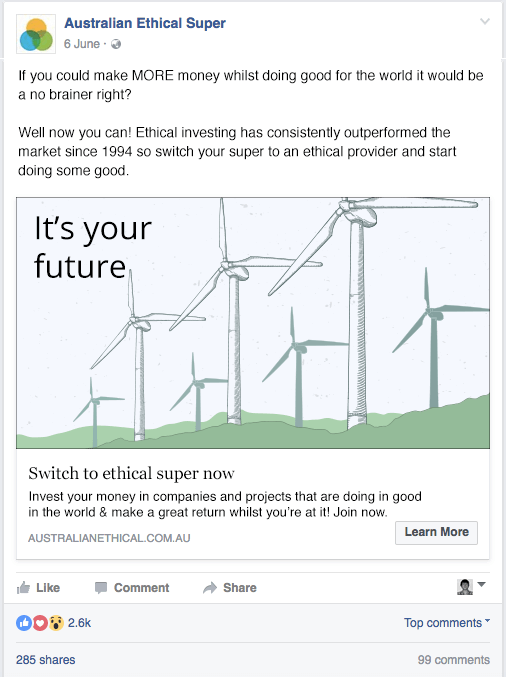This screenshot has height=677, width=506.
Task: Click the wow emoji reaction icon
Action: 56,623
